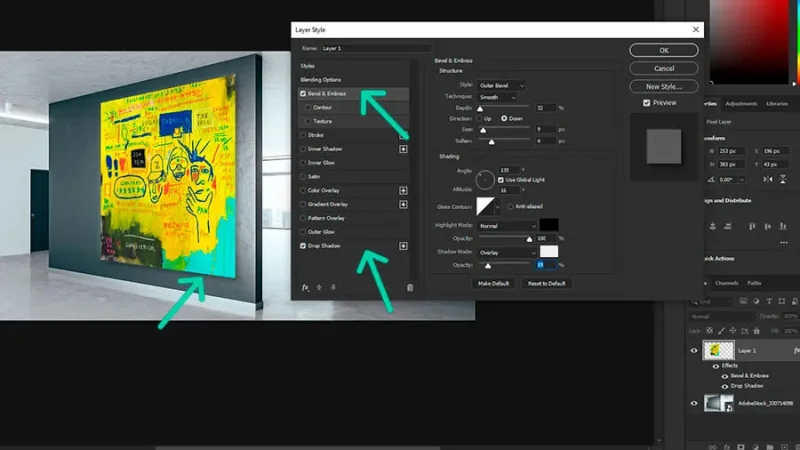Viewport: 800px width, 450px height.
Task: Delete effect using trash icon in Layer Style
Action: tap(410, 288)
